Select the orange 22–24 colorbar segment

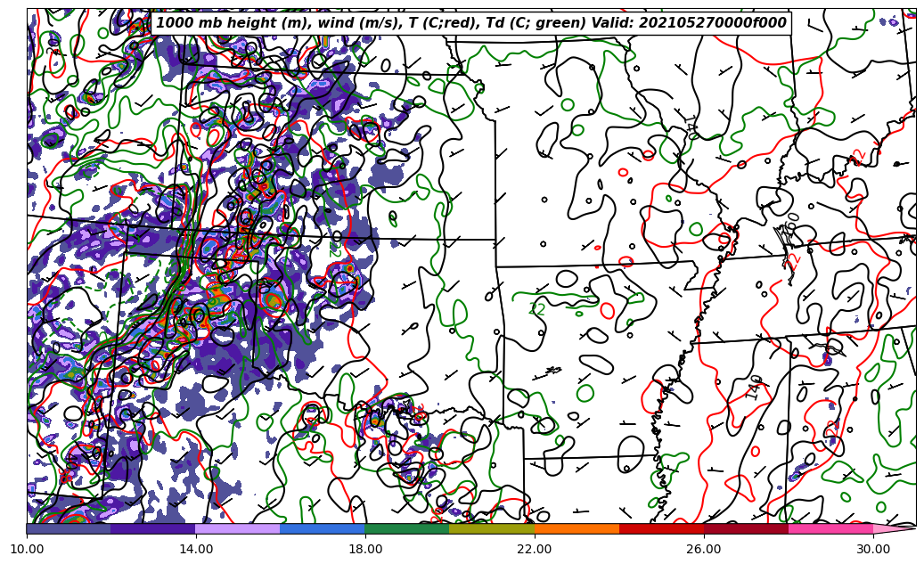pos(576,528)
